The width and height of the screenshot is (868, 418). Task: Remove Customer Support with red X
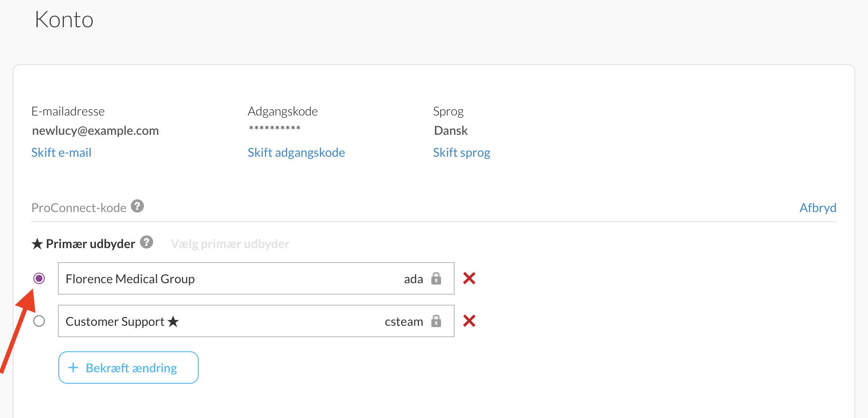[469, 321]
